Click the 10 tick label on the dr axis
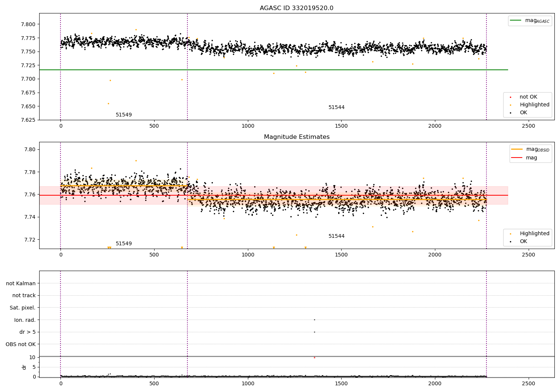The width and height of the screenshot is (560, 392). tap(32, 357)
